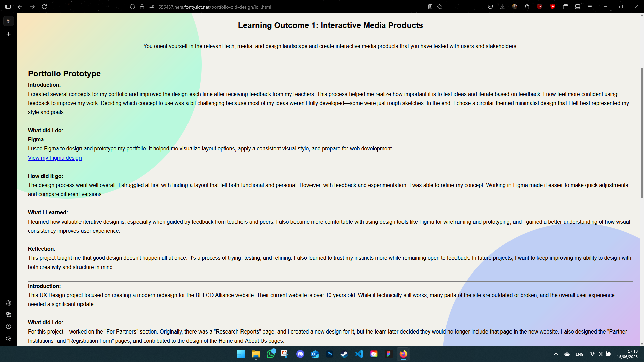Toggle tracking protection shield
The height and width of the screenshot is (362, 644).
(x=133, y=7)
